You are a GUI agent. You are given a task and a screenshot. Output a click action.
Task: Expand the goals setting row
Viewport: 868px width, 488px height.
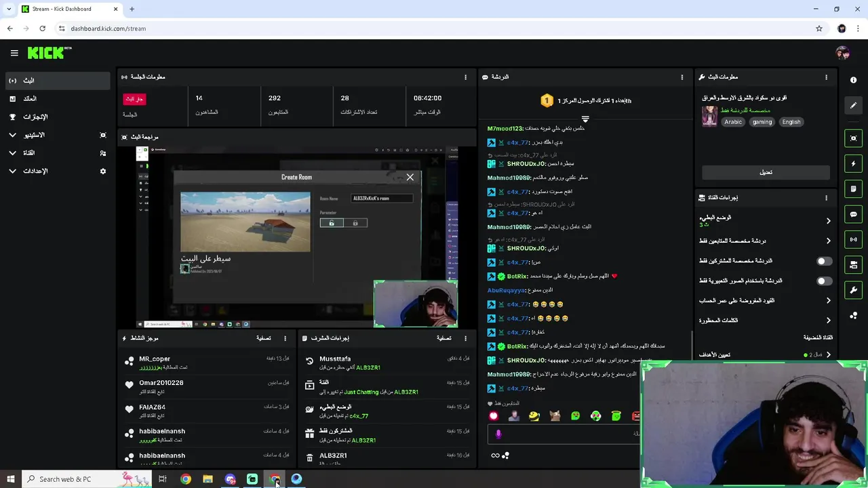click(x=828, y=354)
